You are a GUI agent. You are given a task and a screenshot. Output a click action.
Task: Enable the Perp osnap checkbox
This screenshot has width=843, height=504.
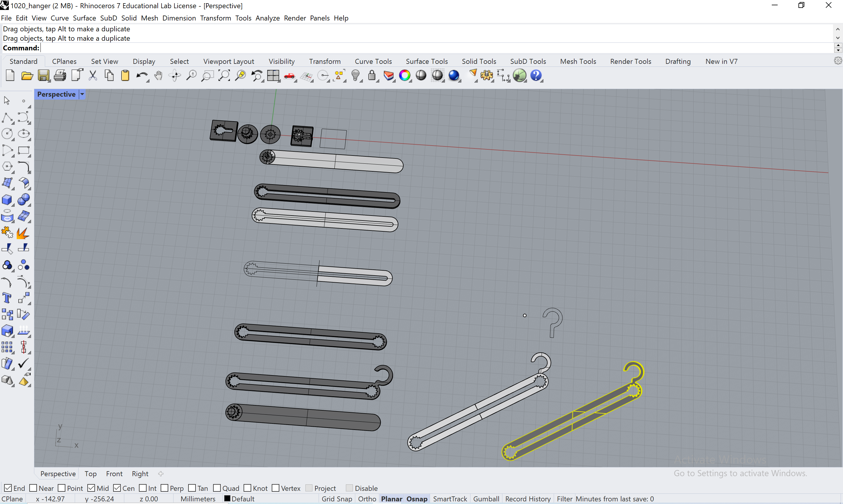coord(164,488)
